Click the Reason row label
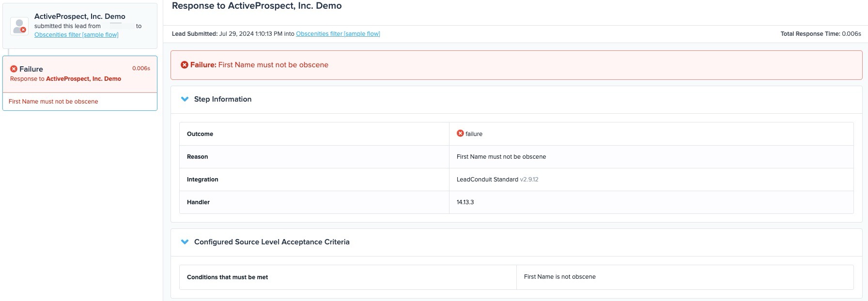This screenshot has width=868, height=301. 197,157
